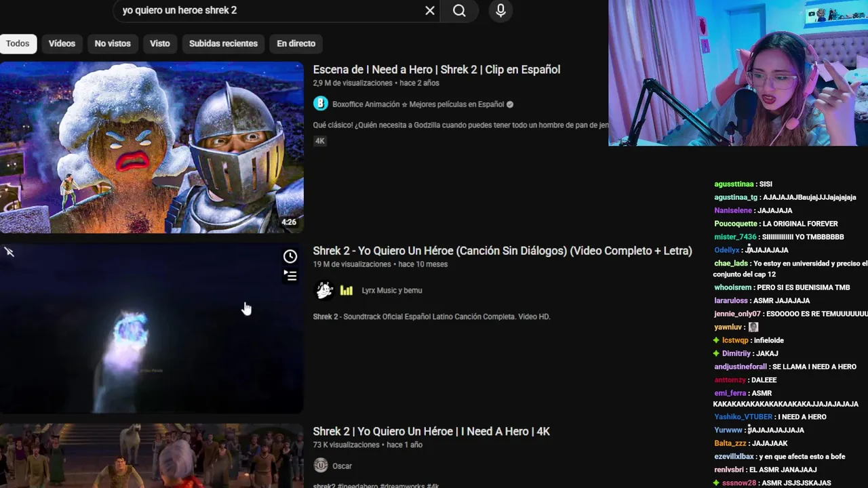The height and width of the screenshot is (488, 868).
Task: Open the I Need a Hero clip thumbnail
Action: [x=152, y=147]
